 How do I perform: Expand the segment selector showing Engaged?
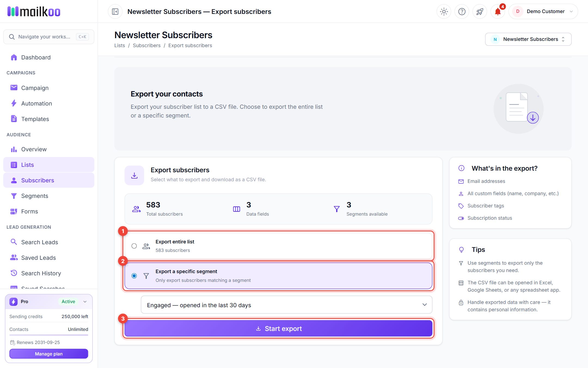pyautogui.click(x=286, y=305)
